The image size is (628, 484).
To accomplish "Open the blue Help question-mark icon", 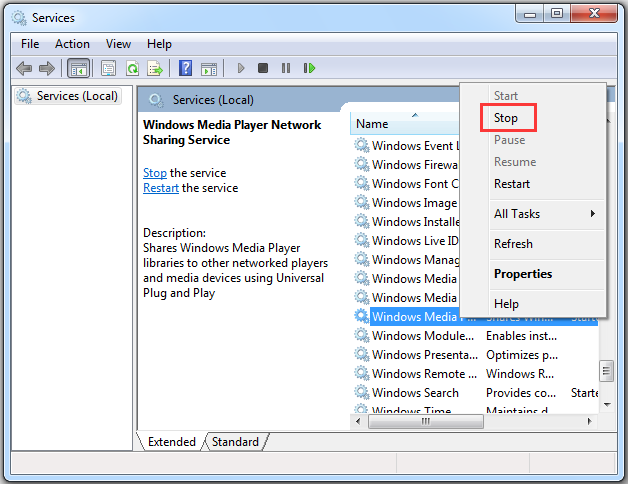I will (185, 68).
